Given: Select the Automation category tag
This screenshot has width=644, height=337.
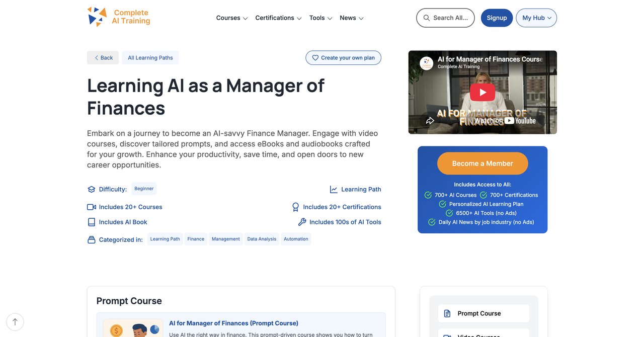Looking at the screenshot, I should coord(296,239).
